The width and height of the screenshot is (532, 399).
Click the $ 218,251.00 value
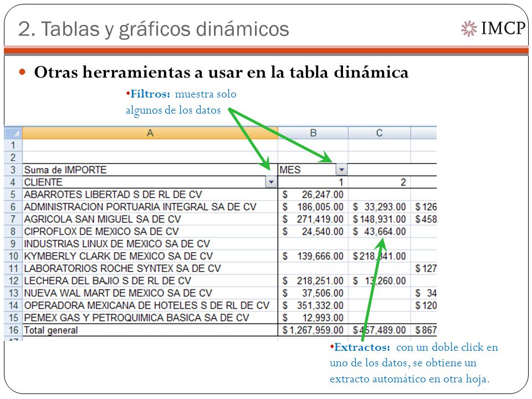tap(313, 280)
